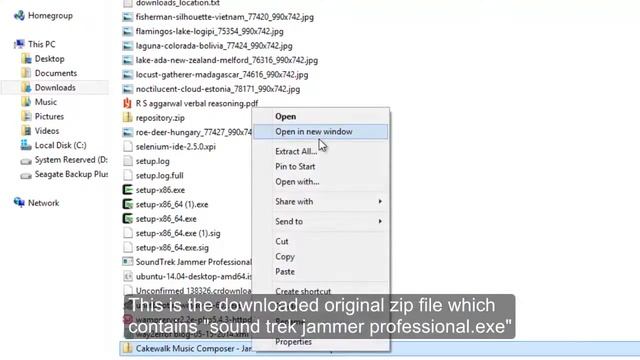Select the setup-x86_64.exe (1).sig file name
The width and height of the screenshot is (640, 360).
[x=178, y=233]
